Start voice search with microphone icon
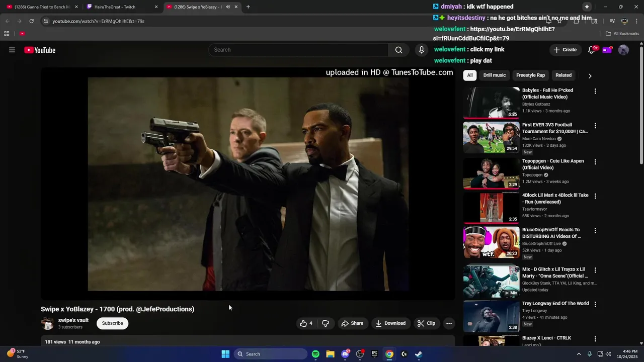 [422, 50]
